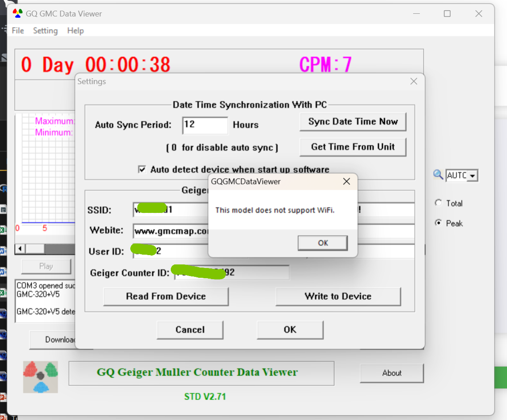Click OK in the WiFi not supported message
Screen dimensions: 507x420
tap(323, 243)
